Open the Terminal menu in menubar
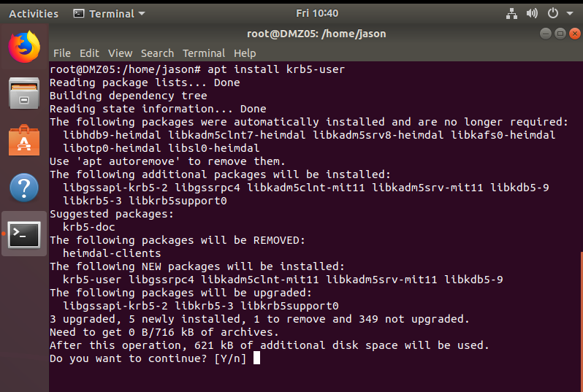 (204, 53)
